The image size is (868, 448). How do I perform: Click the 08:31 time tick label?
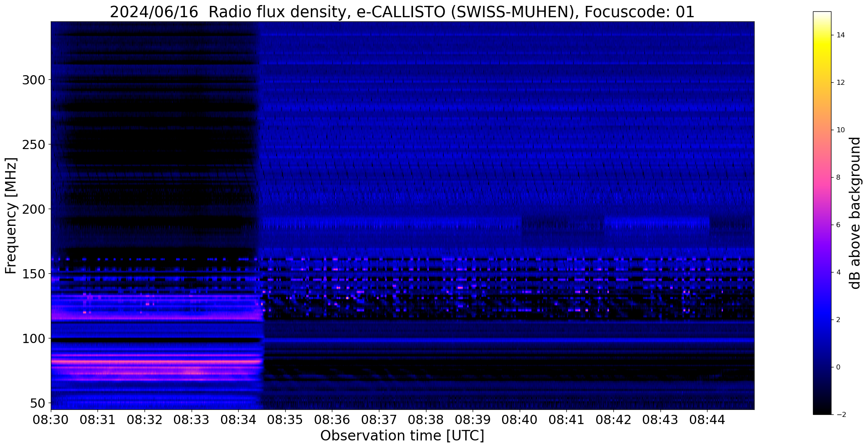pos(98,419)
